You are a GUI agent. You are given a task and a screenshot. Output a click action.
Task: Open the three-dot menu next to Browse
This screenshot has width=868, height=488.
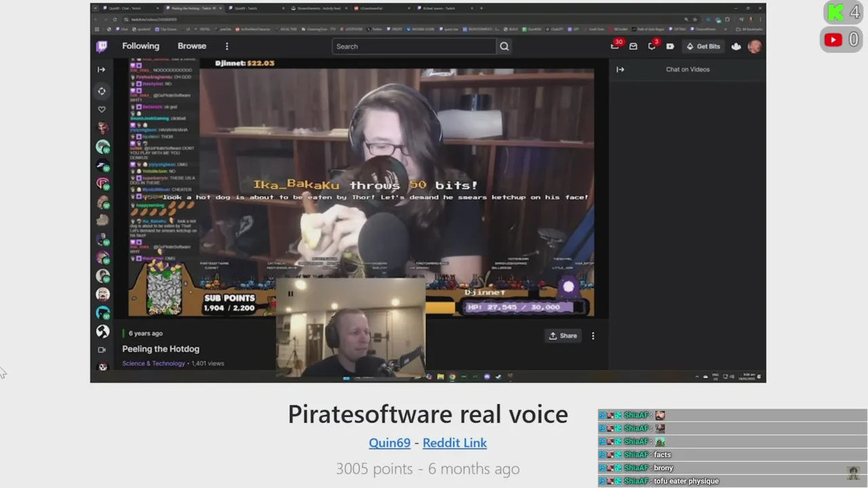click(226, 46)
